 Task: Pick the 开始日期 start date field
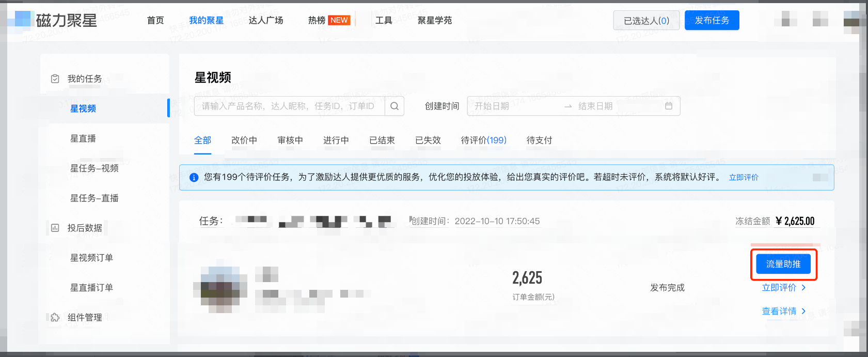[511, 106]
